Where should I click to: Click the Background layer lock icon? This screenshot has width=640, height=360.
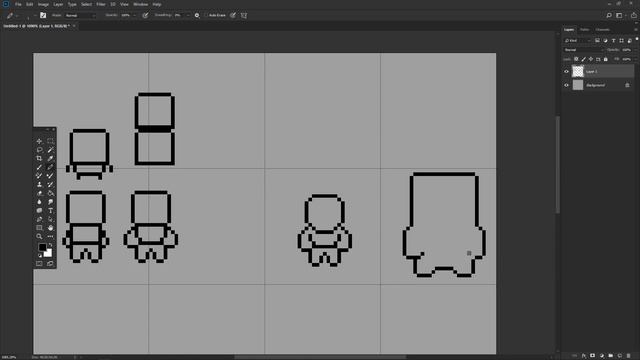(x=627, y=85)
